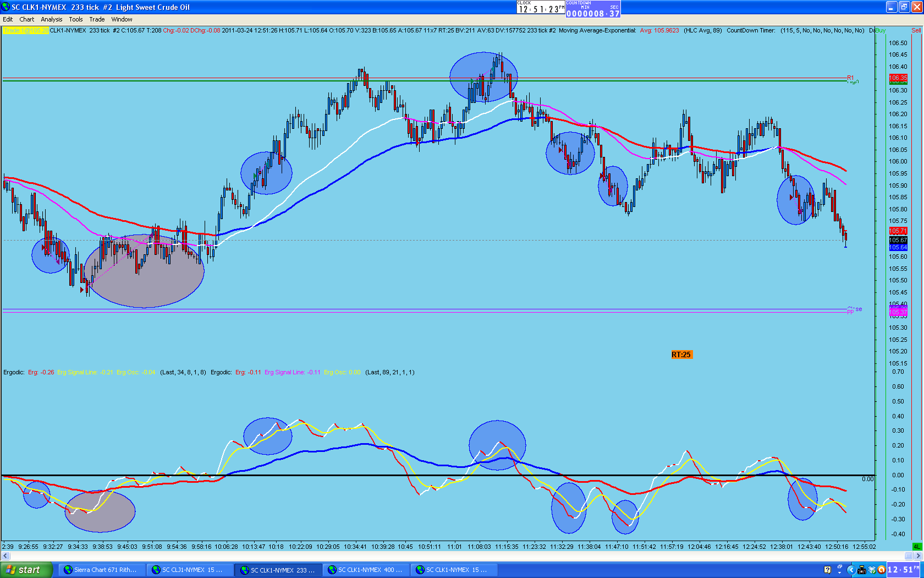This screenshot has width=924, height=578.
Task: Switch to SC CLK1-NYMEX 233 taskbar window
Action: pyautogui.click(x=278, y=570)
